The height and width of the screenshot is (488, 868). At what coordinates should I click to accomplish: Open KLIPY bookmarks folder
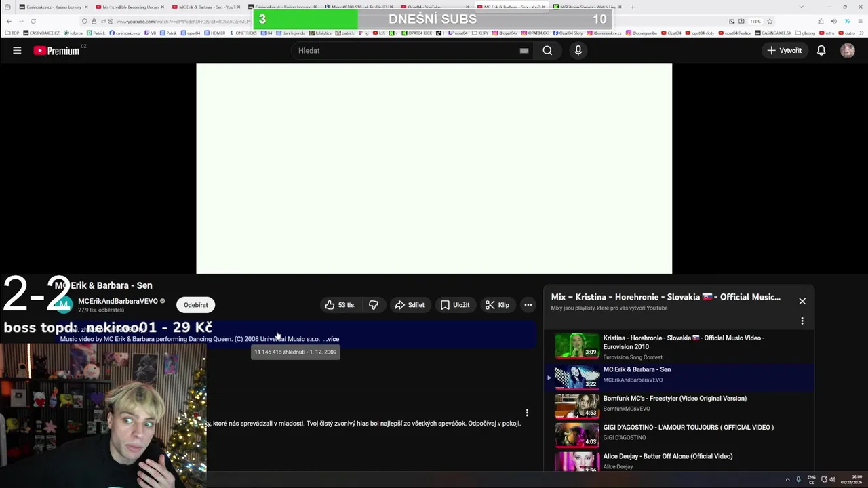click(481, 33)
